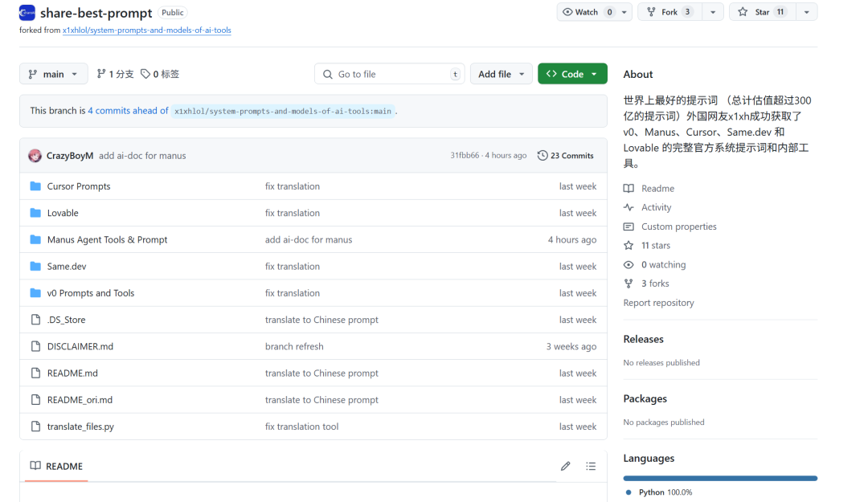
Task: Click the blue Python language bar
Action: pyautogui.click(x=720, y=478)
